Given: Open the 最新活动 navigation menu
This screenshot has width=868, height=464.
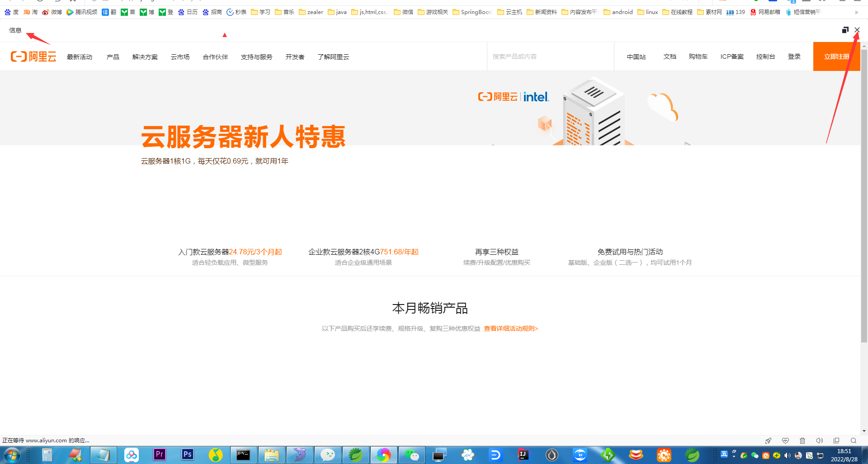Looking at the screenshot, I should 80,57.
